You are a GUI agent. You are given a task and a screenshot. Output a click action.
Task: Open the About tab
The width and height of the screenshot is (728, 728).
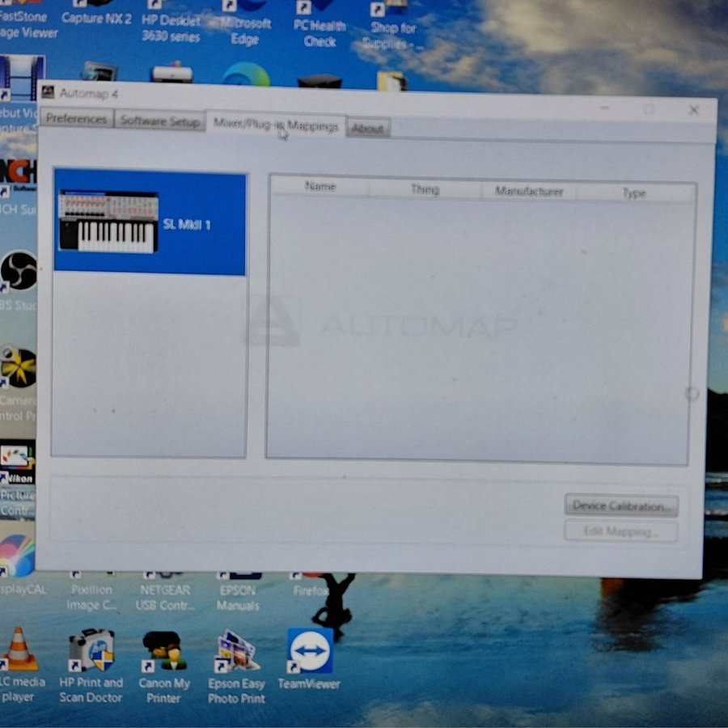[x=368, y=129]
